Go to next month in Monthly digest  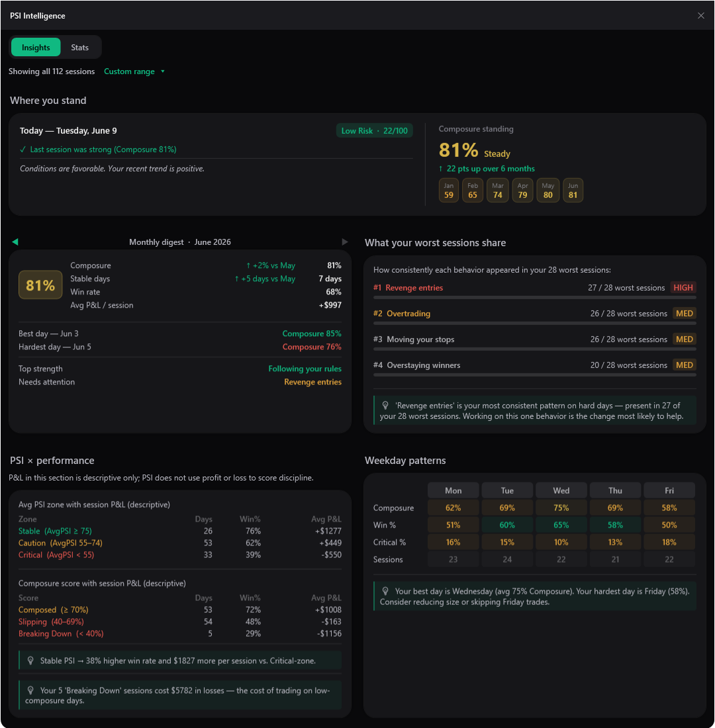click(344, 242)
